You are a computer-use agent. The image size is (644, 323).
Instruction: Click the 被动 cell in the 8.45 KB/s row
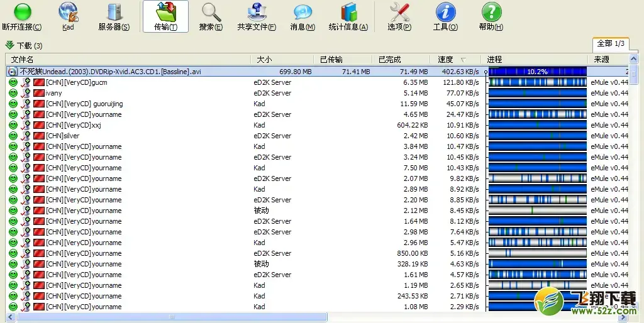click(x=261, y=211)
